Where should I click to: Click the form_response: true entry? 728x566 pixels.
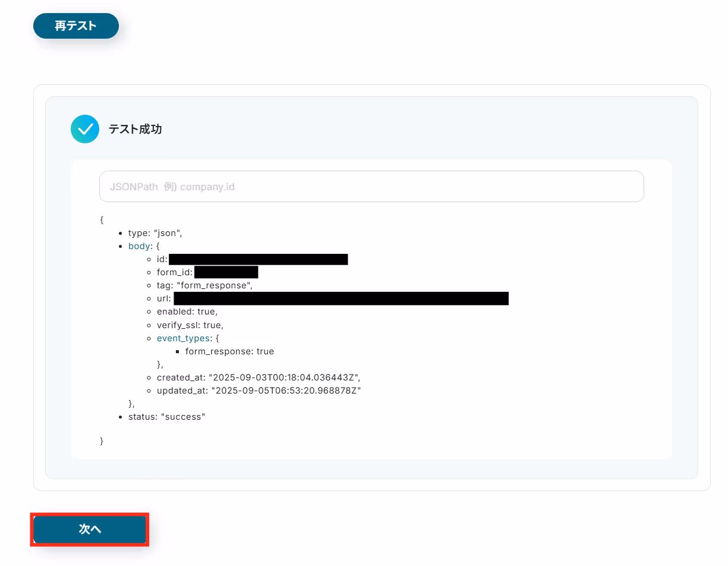click(229, 351)
